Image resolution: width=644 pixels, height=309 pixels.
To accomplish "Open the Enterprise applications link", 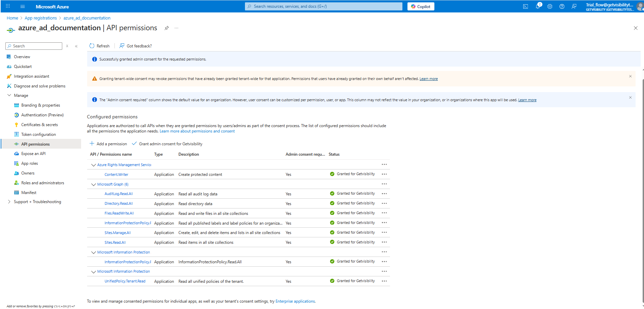I will 295,301.
